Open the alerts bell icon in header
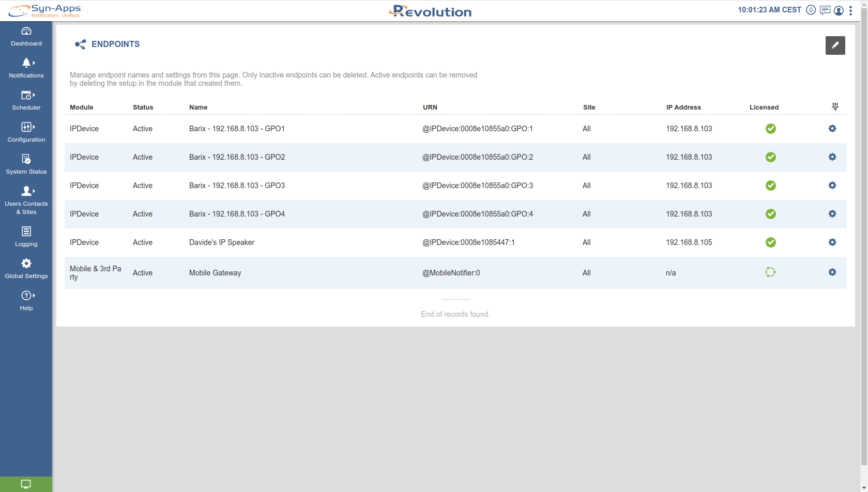Screen dimensions: 868x492 (811, 10)
